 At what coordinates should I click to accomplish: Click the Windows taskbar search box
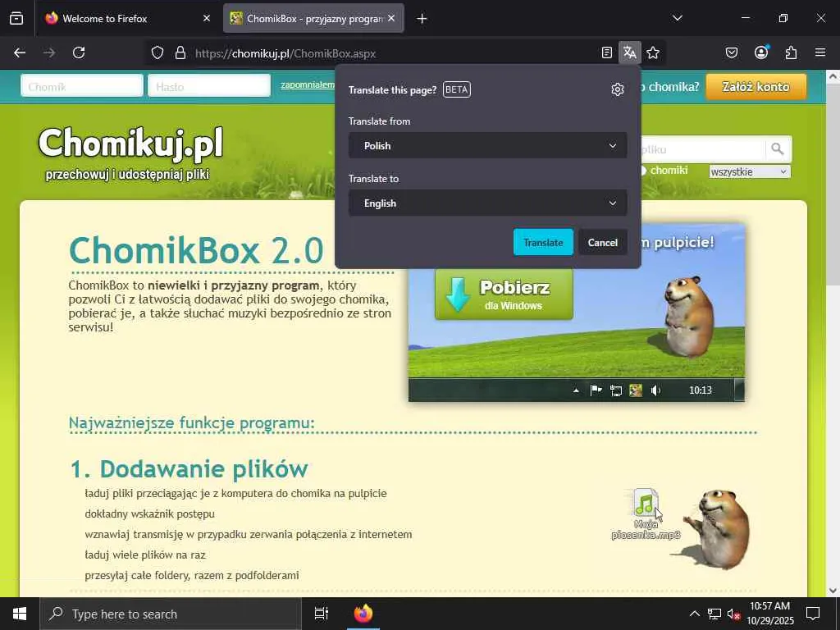tap(171, 614)
